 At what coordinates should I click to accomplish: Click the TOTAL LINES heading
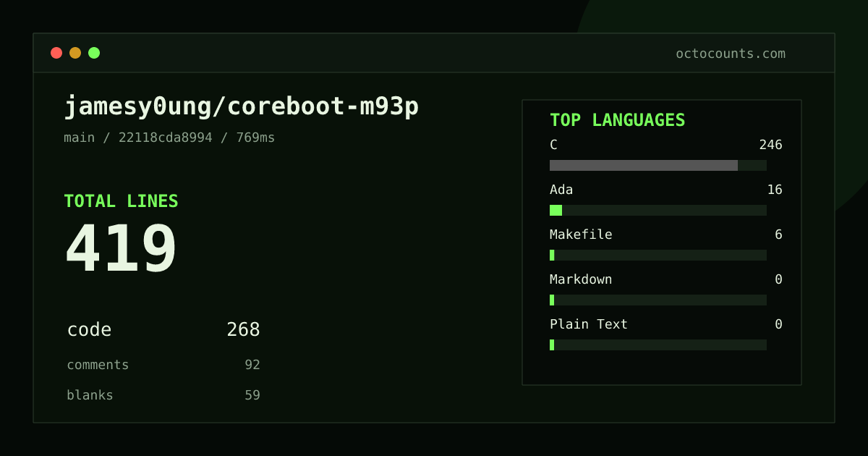click(x=121, y=201)
